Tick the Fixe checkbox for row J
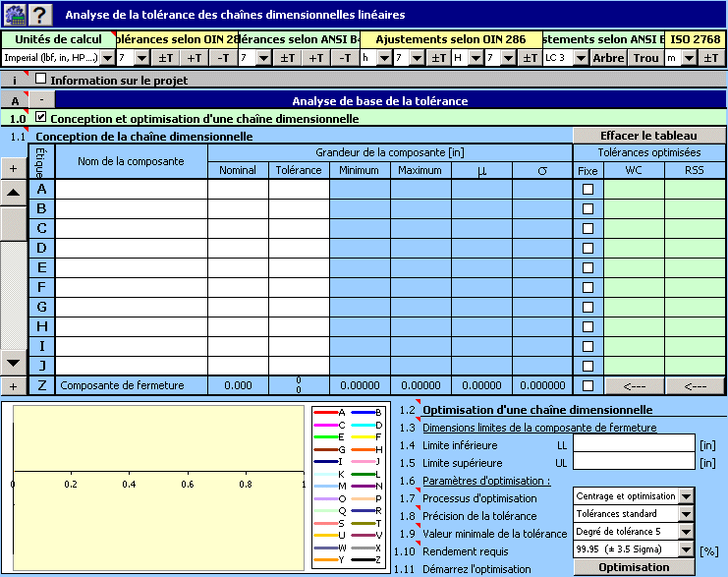 (588, 366)
